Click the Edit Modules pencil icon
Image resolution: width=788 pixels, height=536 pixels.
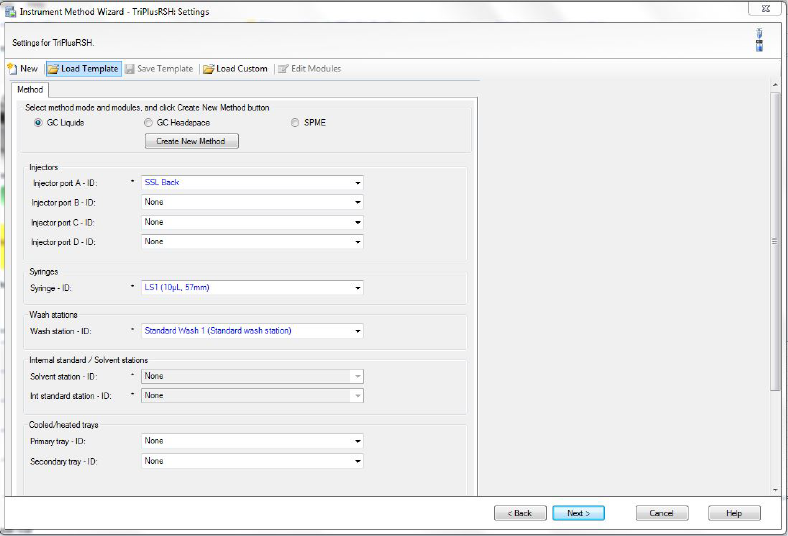coord(283,69)
